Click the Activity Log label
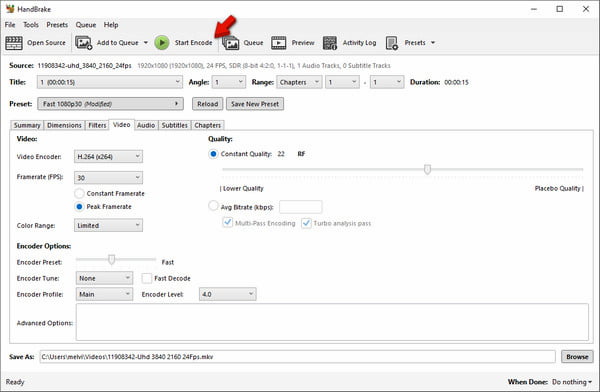Viewport: 600px width, 392px height. tap(359, 43)
